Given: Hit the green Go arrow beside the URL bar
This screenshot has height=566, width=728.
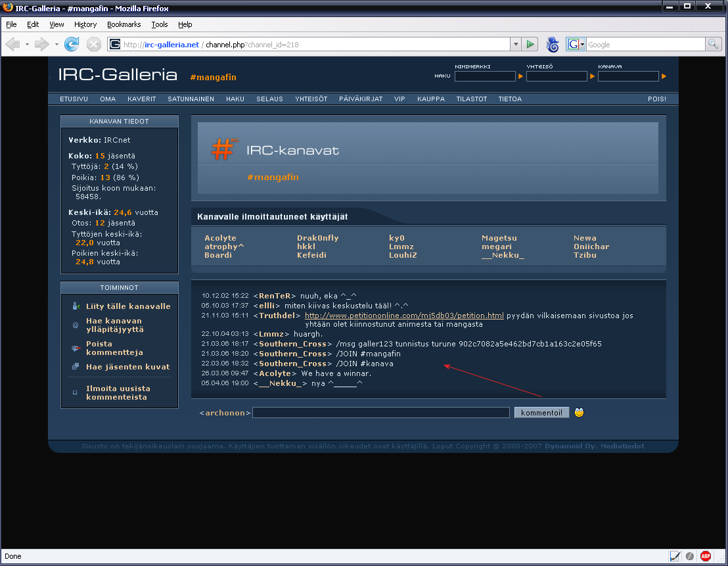Looking at the screenshot, I should coord(530,44).
